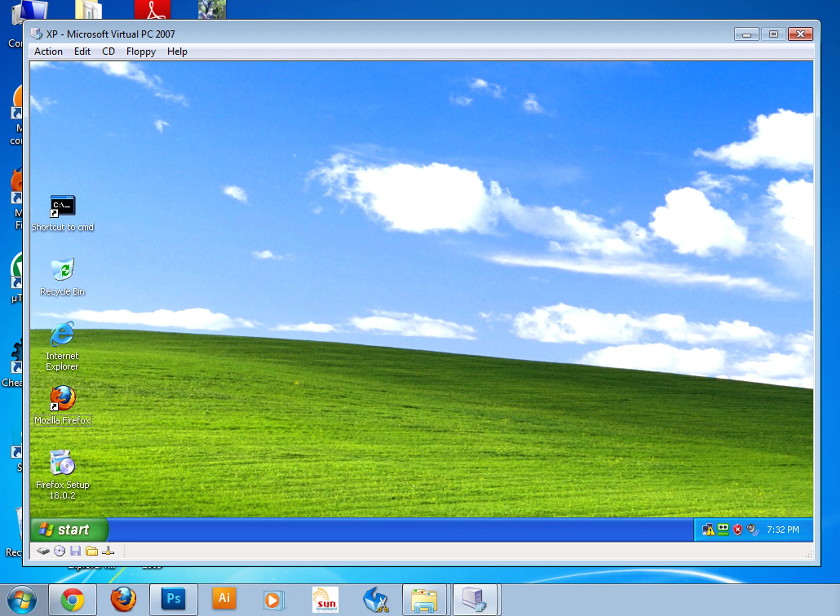Click the floppy disk status icon in Virtual PC
Viewport: 840px width, 616px height.
pos(76,551)
